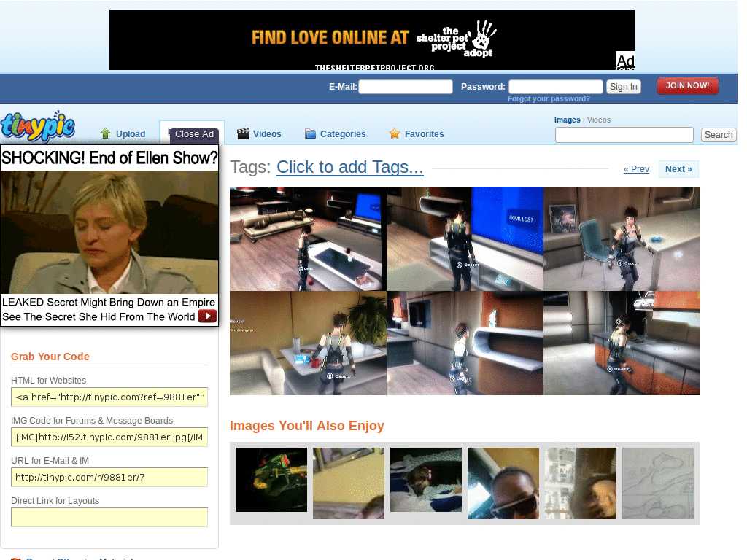Viewport: 747px width, 560px height.
Task: Click 'Images You'll Also Enjoy' heading
Action: (307, 426)
